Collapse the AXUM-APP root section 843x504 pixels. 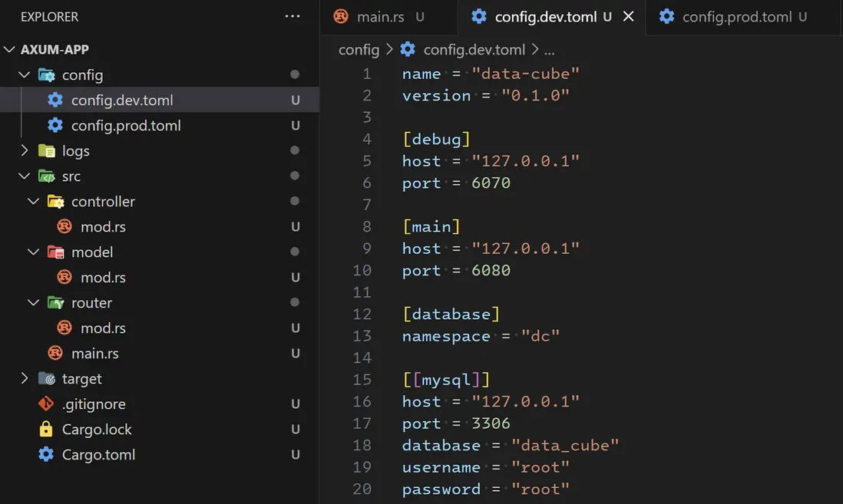(9, 50)
